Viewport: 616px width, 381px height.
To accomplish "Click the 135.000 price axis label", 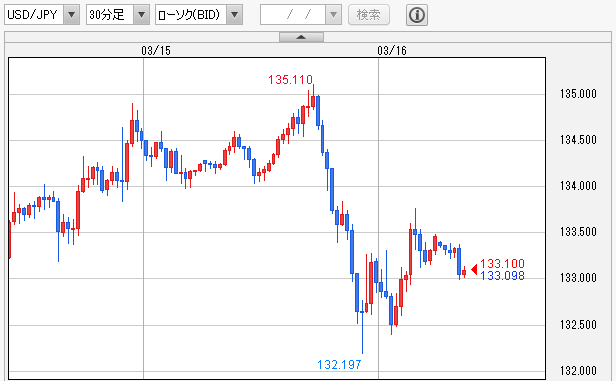I will coord(578,94).
